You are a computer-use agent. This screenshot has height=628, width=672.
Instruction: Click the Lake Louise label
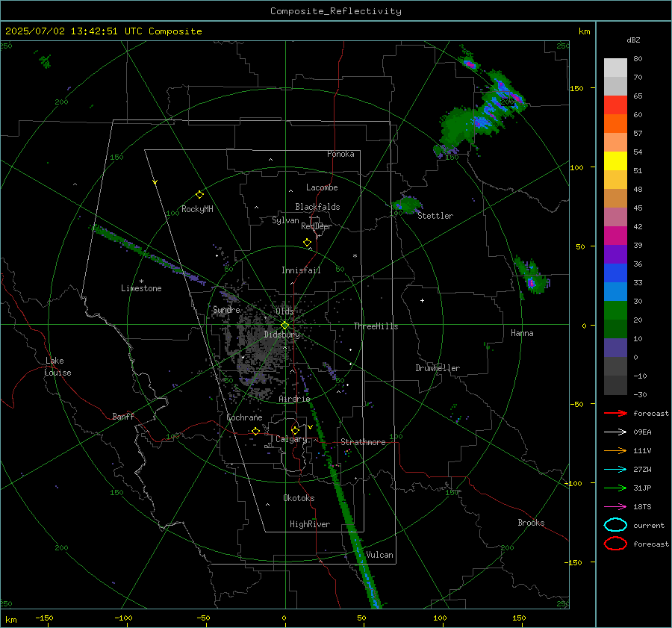click(x=57, y=367)
